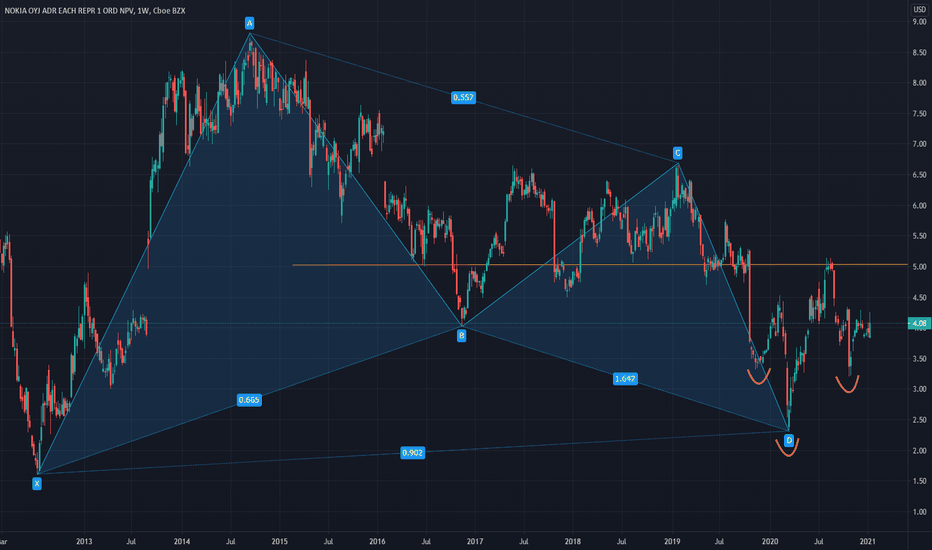Click the 5.00 price axis label
The image size is (932, 550).
pyautogui.click(x=919, y=267)
